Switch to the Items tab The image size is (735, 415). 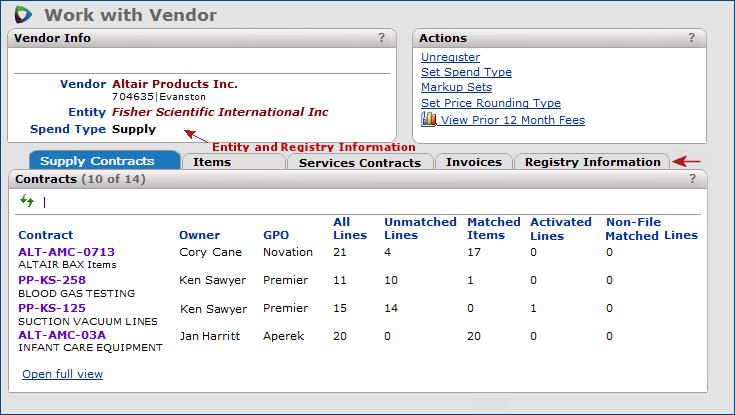coord(212,162)
